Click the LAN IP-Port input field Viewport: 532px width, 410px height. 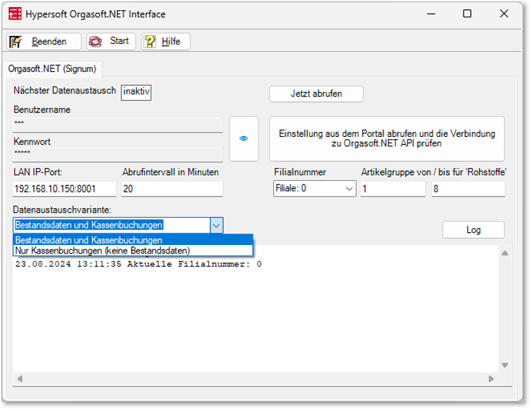point(64,189)
